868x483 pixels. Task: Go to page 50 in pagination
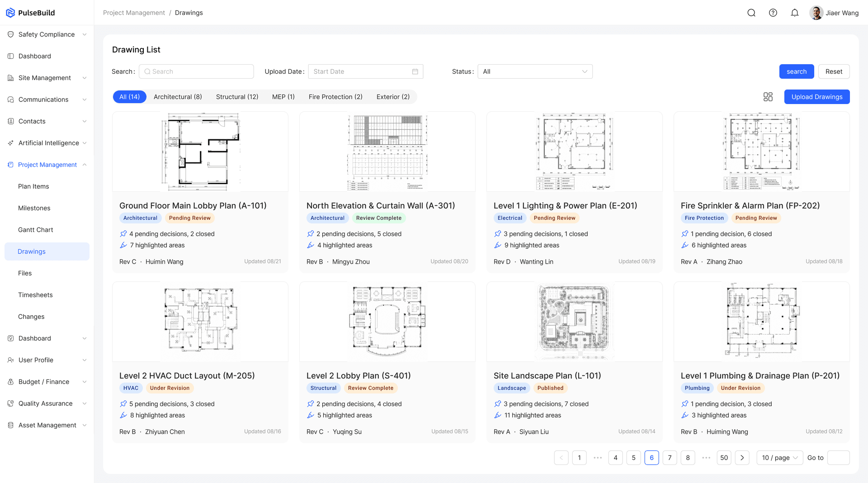pos(724,458)
